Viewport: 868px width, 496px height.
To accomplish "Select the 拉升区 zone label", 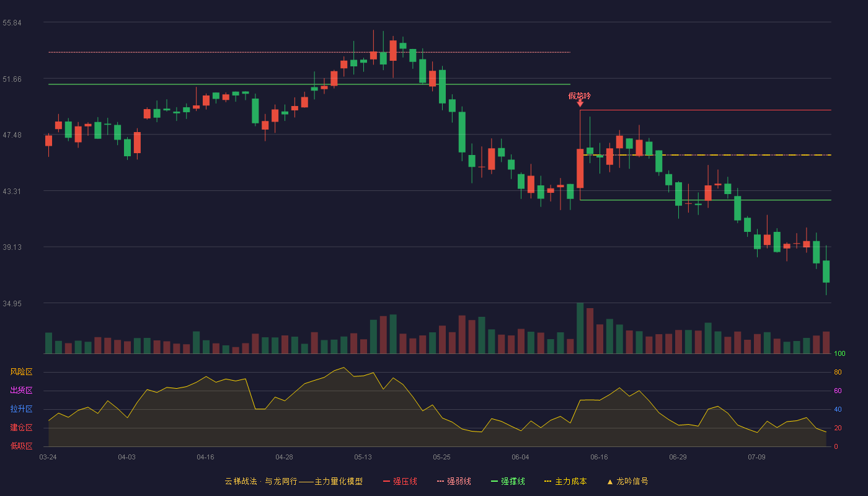I will tap(21, 409).
